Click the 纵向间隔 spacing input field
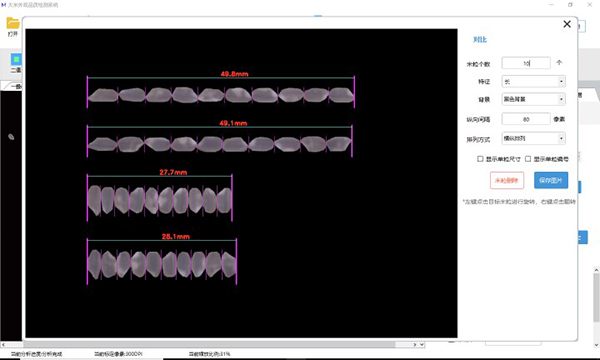 coord(526,119)
